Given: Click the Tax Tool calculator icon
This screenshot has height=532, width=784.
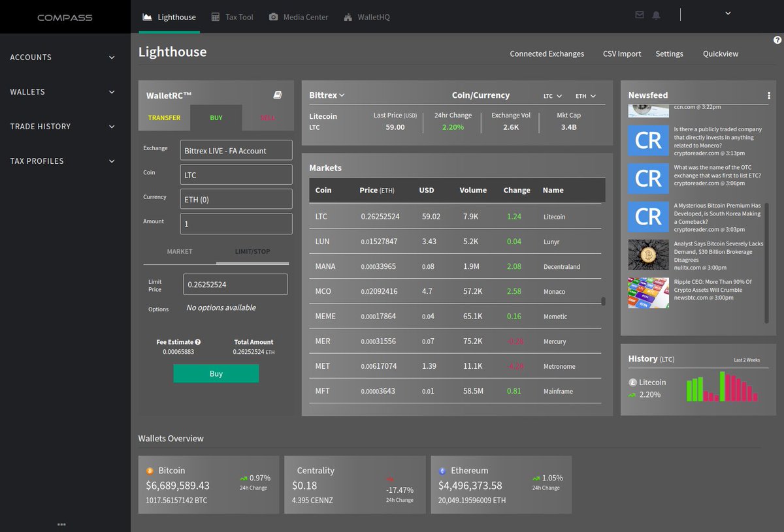Looking at the screenshot, I should pos(216,17).
